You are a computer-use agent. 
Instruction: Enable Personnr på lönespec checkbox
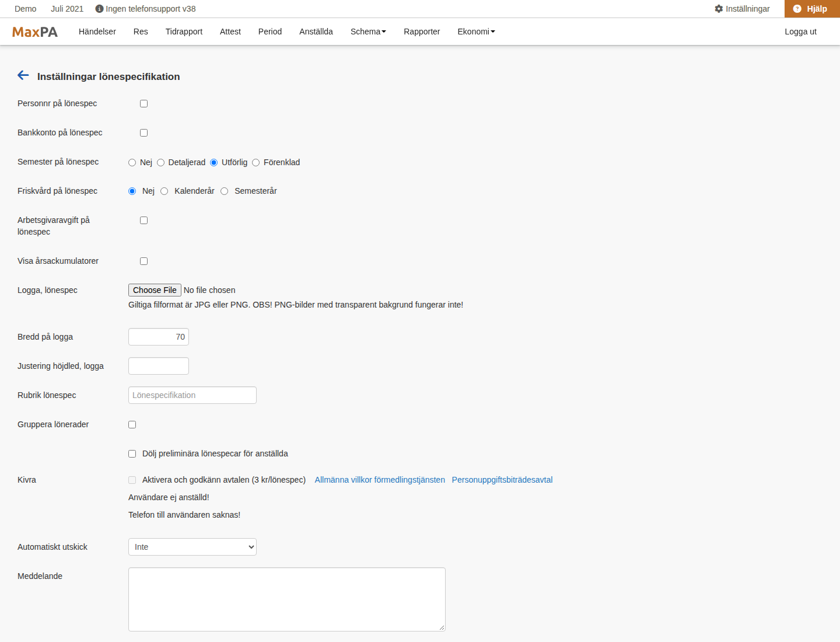143,103
